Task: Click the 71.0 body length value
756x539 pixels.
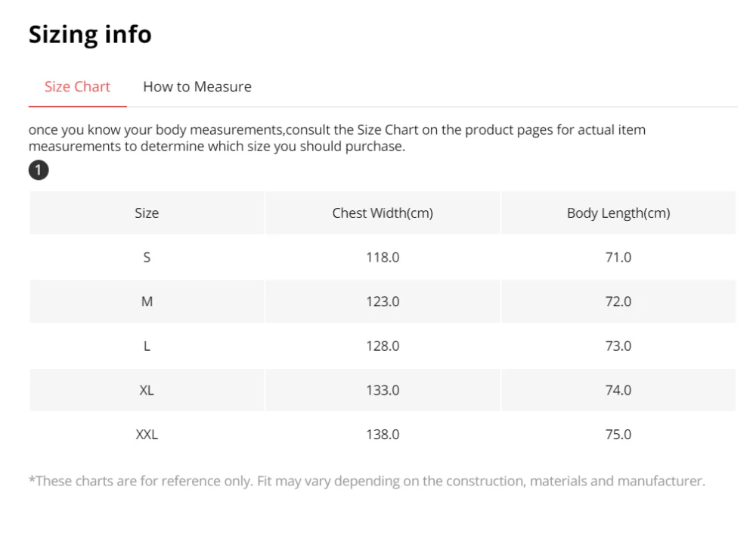Action: point(618,258)
